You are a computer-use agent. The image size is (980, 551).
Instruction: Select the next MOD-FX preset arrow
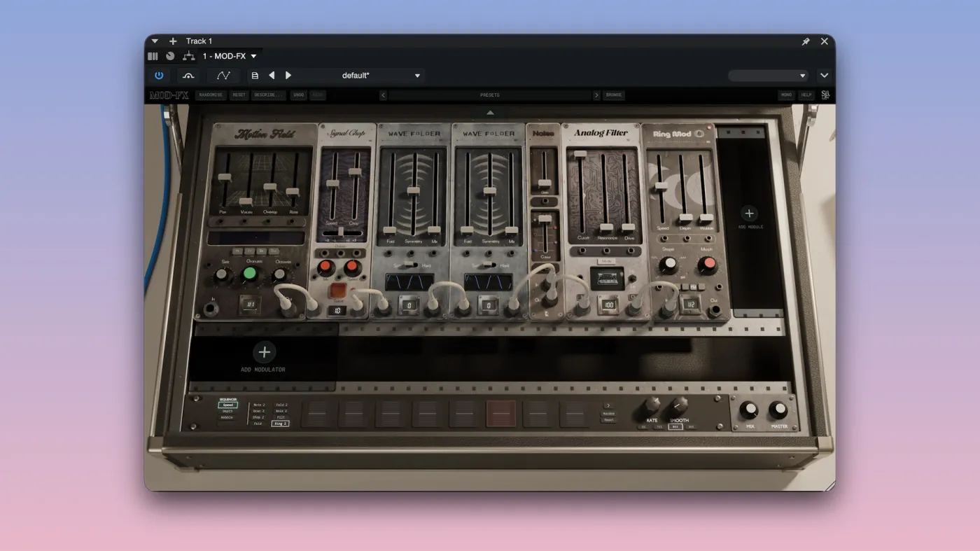(596, 95)
